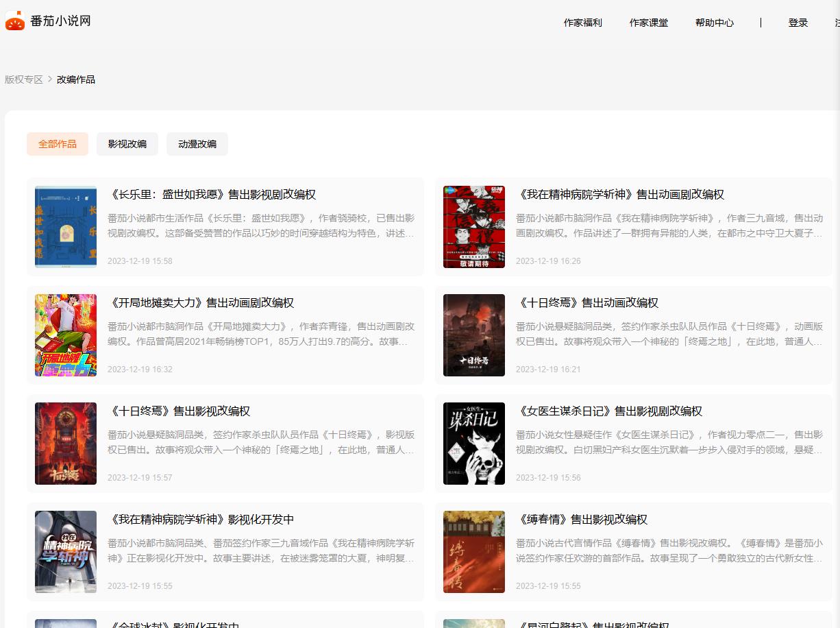Open the 作家课堂 menu item
Viewport: 840px width, 628px height.
pos(648,23)
